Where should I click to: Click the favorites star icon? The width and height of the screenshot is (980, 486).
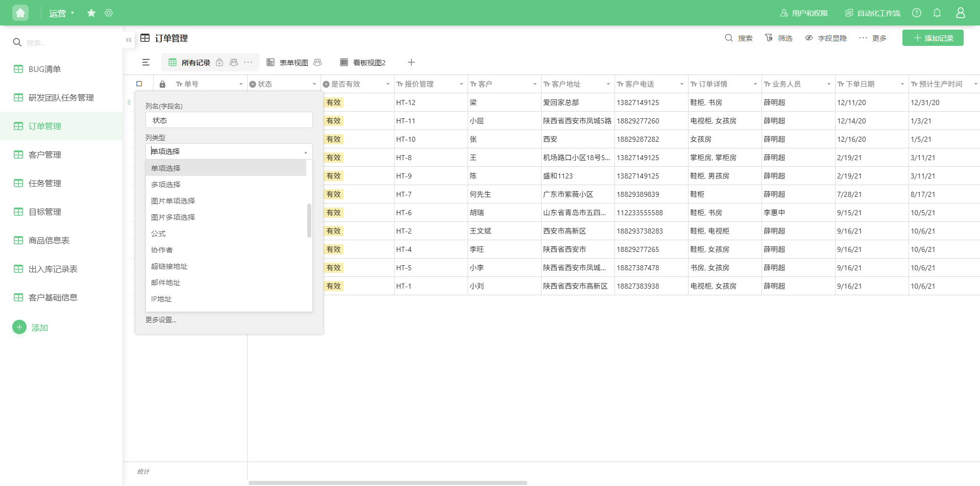click(91, 13)
